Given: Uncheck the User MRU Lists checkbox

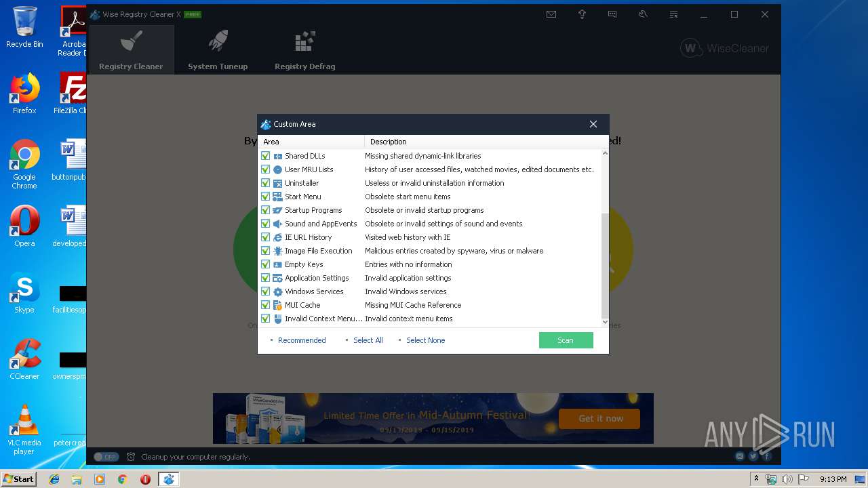Looking at the screenshot, I should (x=266, y=169).
